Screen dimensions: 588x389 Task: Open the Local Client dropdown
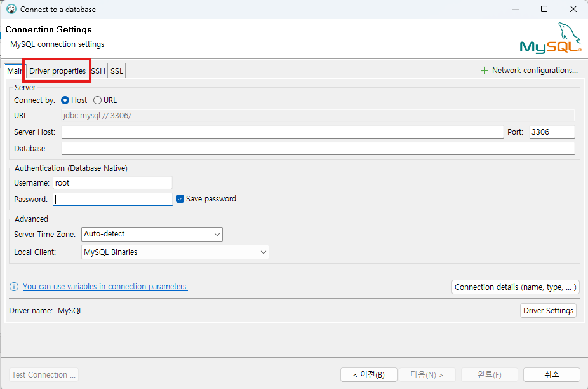point(175,252)
